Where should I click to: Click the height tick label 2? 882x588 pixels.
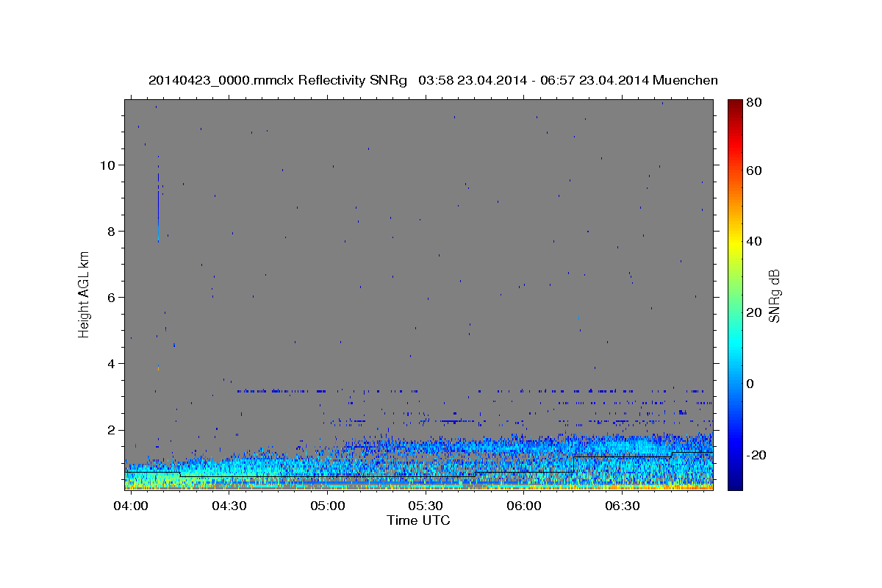(x=111, y=429)
